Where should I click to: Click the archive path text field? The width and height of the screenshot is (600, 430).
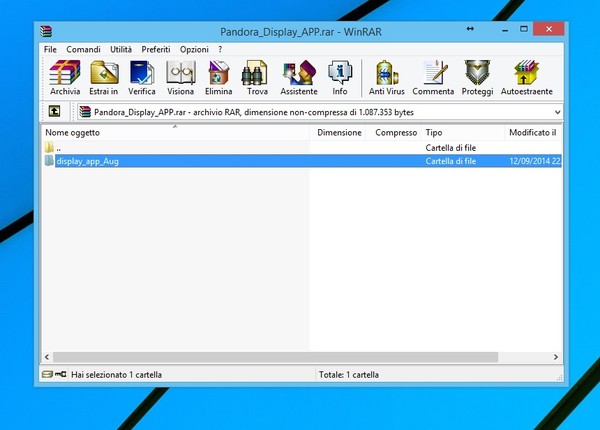tap(320, 112)
